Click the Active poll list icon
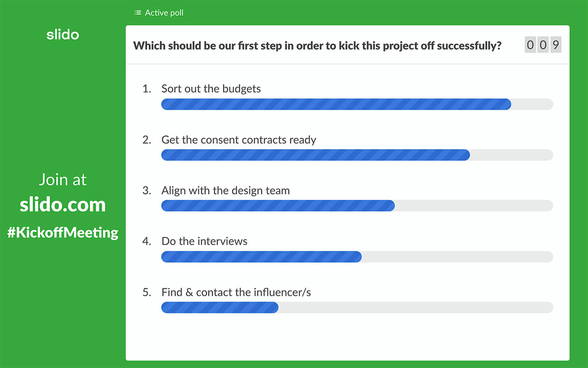 pyautogui.click(x=138, y=13)
